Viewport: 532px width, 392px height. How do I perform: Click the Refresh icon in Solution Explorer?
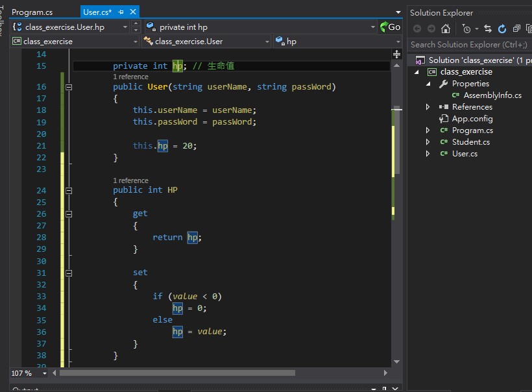502,29
